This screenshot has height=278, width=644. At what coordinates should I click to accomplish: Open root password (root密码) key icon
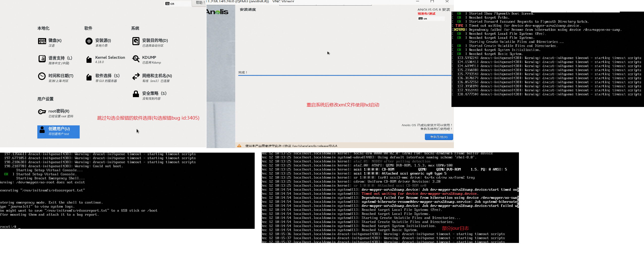point(42,112)
